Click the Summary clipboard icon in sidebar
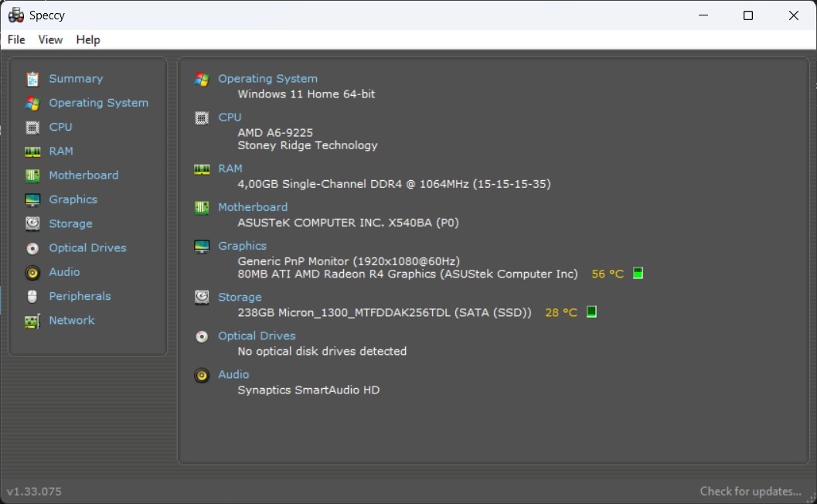The image size is (817, 504). pos(32,79)
